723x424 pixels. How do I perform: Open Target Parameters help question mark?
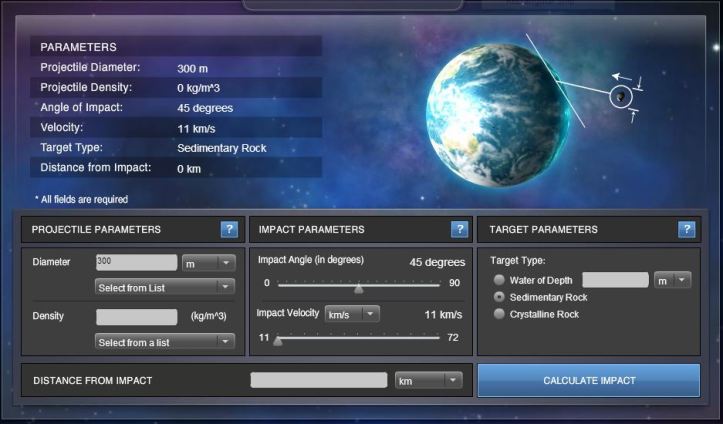point(686,229)
